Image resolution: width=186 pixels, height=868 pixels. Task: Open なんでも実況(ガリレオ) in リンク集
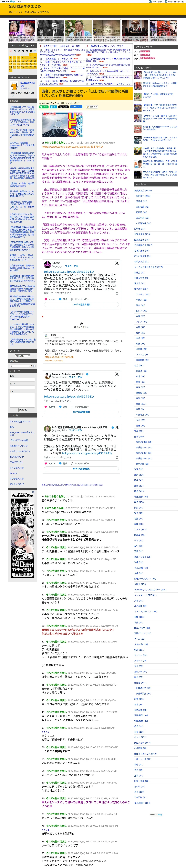click(x=21, y=422)
